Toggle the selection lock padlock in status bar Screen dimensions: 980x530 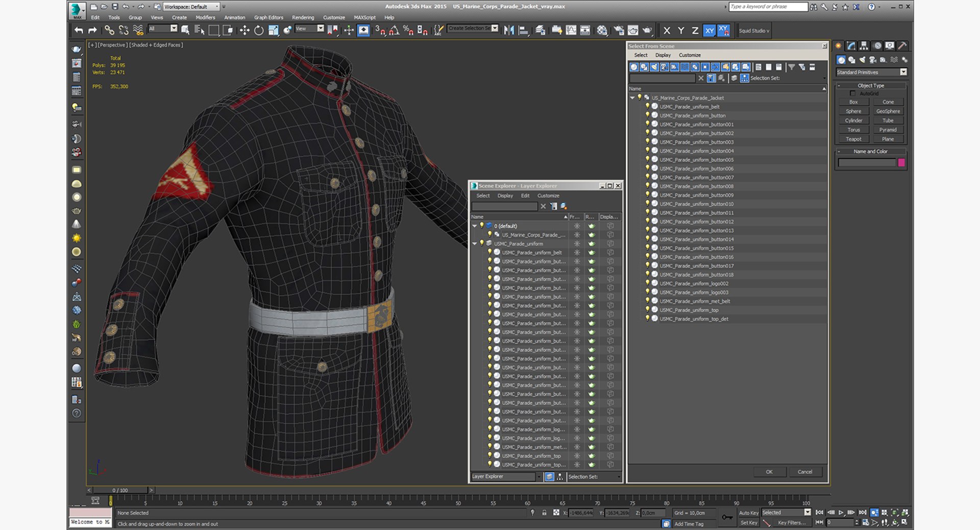[544, 513]
